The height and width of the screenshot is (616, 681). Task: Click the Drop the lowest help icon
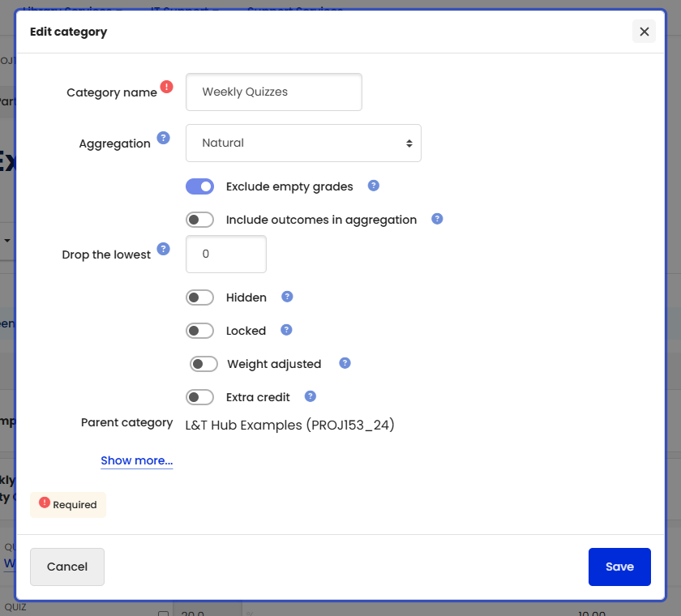tap(164, 247)
